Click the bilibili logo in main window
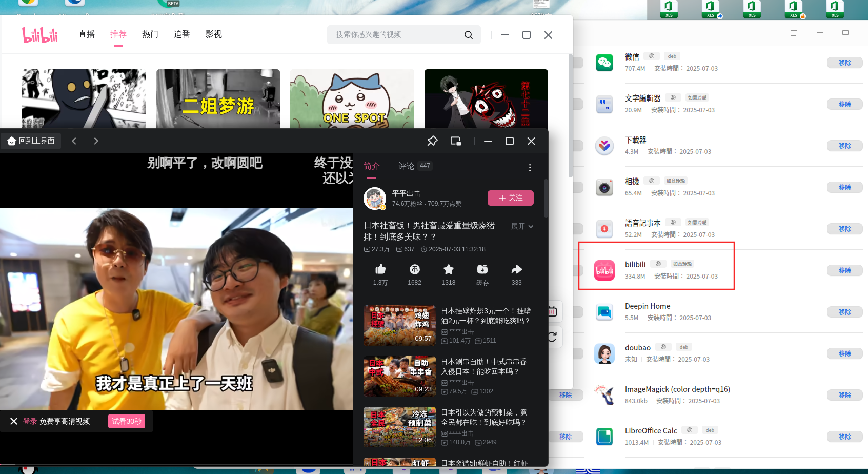The image size is (868, 474). coord(40,34)
